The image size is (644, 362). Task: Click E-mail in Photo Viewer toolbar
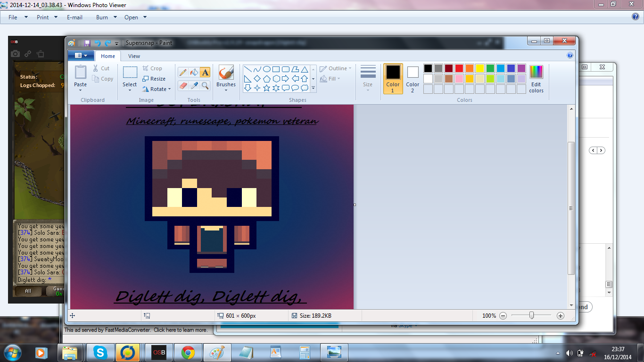[74, 17]
